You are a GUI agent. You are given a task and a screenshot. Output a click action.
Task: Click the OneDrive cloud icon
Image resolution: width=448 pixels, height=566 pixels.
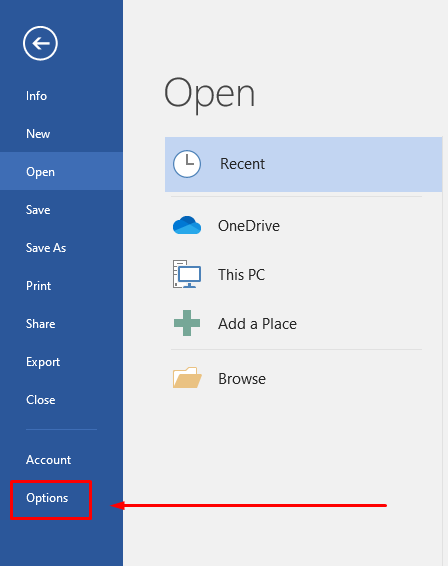pyautogui.click(x=187, y=225)
